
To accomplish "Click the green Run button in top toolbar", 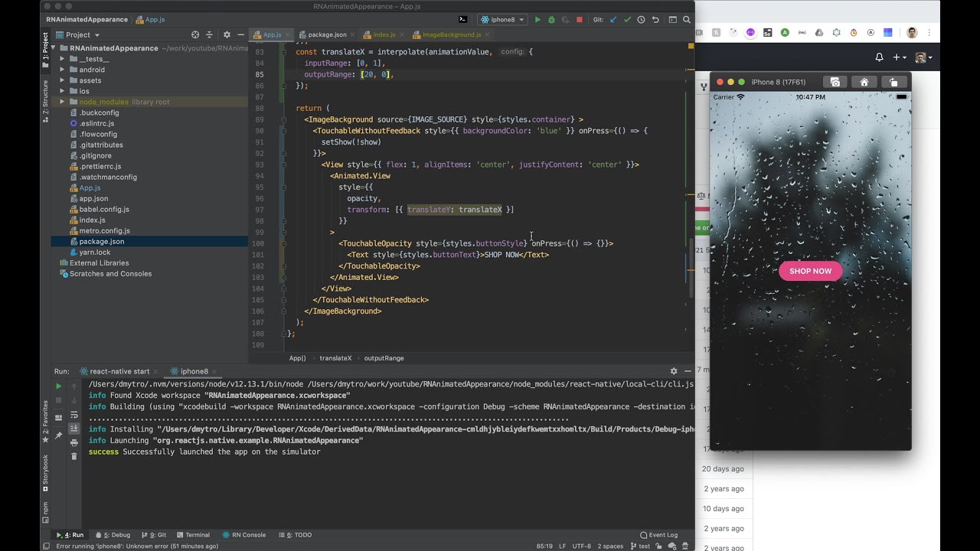I will coord(537,20).
